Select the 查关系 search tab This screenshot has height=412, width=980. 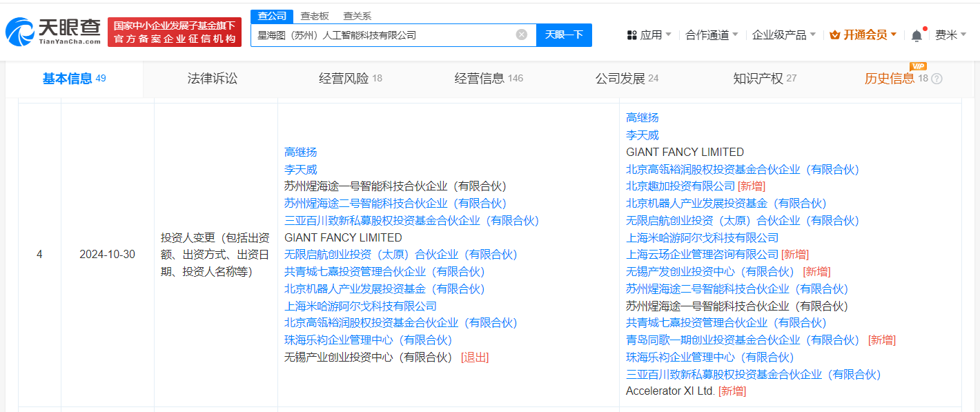pyautogui.click(x=357, y=16)
